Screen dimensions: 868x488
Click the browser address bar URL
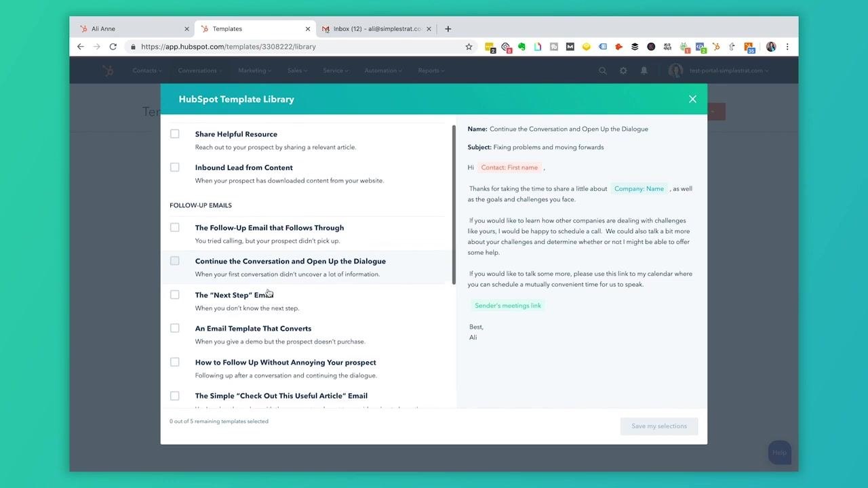229,47
